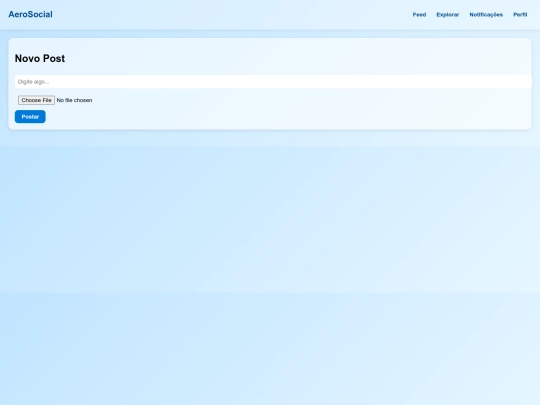This screenshot has height=405, width=540.
Task: Open the Feed page
Action: point(419,14)
